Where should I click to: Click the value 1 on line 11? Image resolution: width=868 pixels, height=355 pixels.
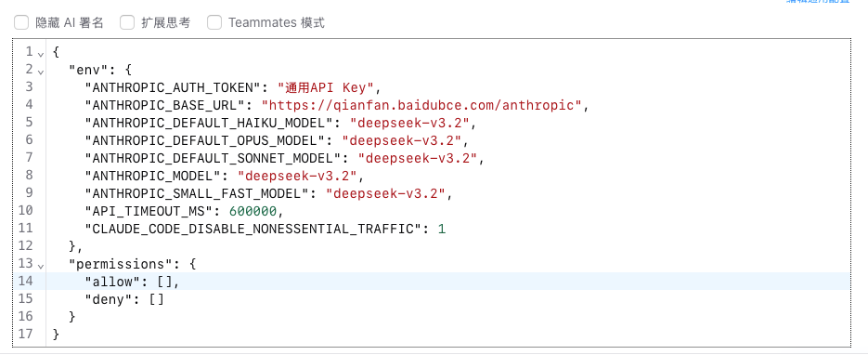pyautogui.click(x=442, y=229)
